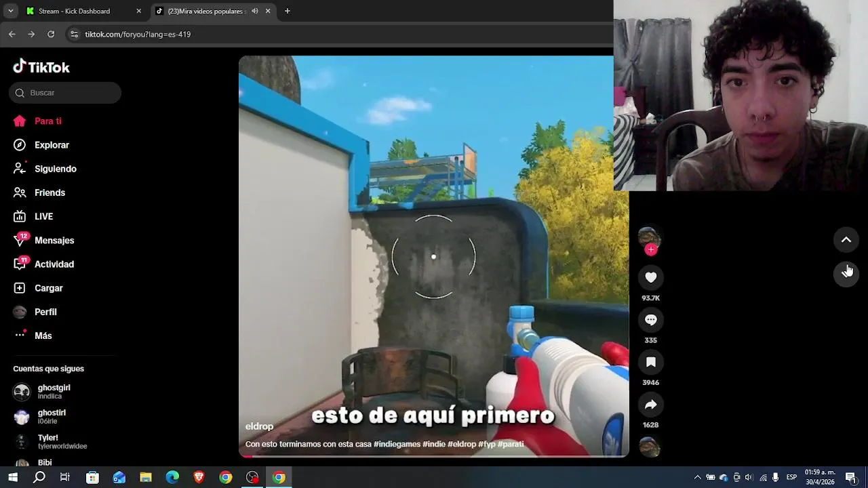
Task: Click the tiktok.com address bar URL
Action: (x=138, y=34)
